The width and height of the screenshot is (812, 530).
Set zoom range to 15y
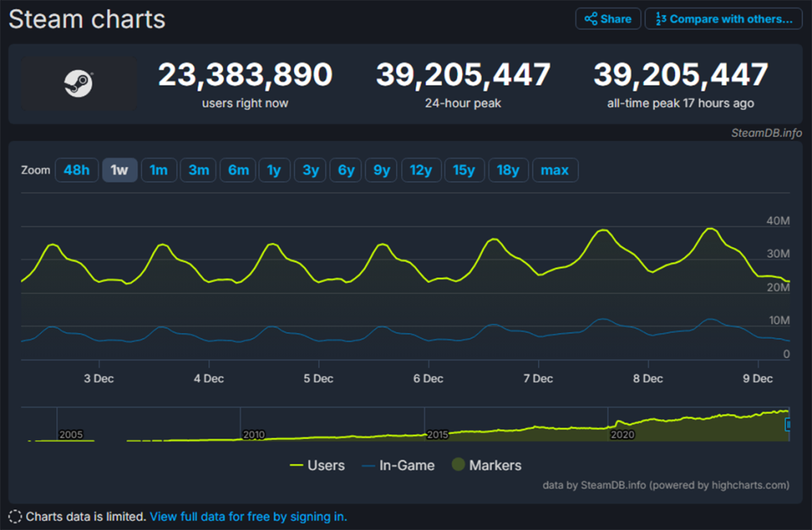464,169
